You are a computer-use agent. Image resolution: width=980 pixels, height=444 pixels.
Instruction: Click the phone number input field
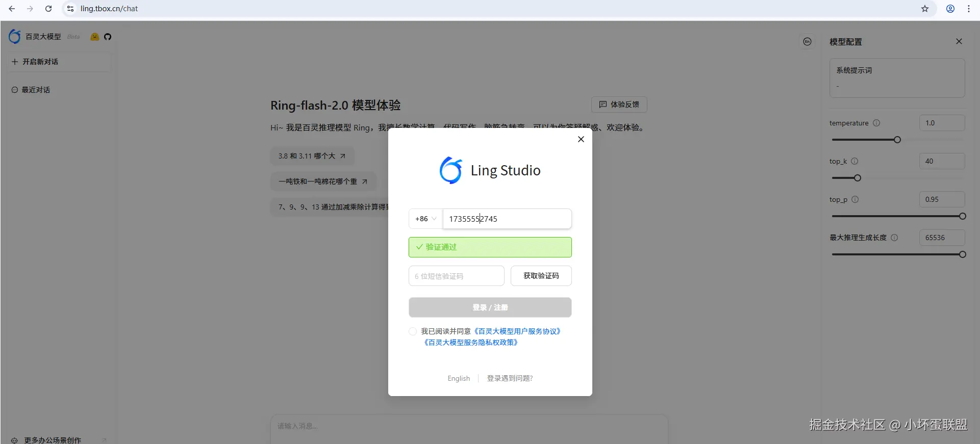[507, 219]
